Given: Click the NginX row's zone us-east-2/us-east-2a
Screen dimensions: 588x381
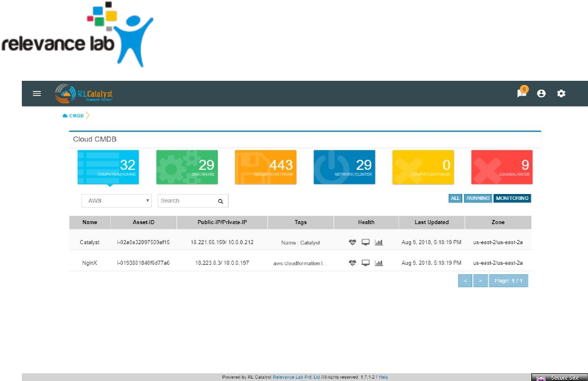Looking at the screenshot, I should tap(498, 263).
